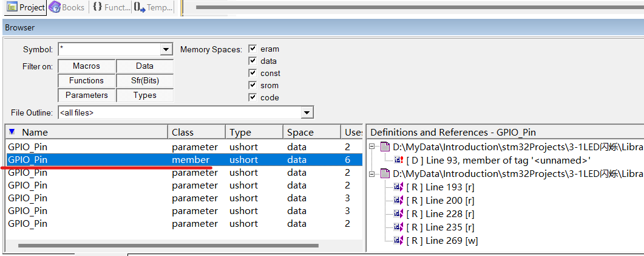Click the definition icon for Line 93
This screenshot has height=256, width=644.
(x=399, y=160)
